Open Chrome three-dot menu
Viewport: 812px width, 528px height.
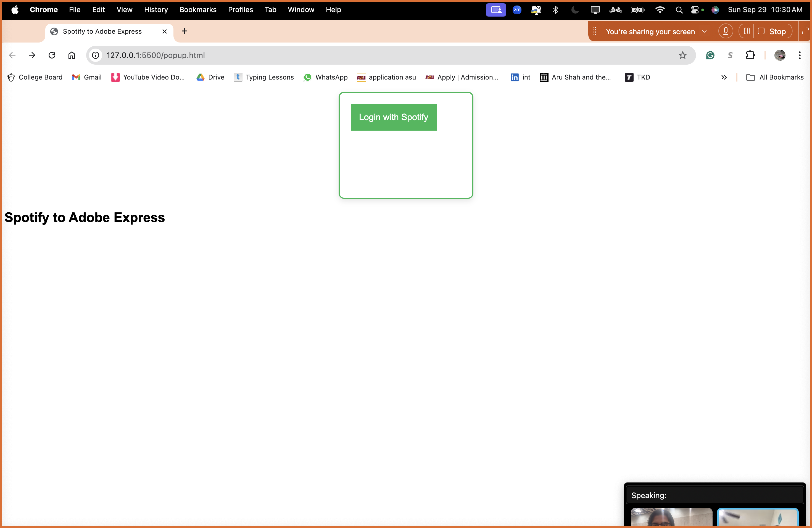coord(800,55)
